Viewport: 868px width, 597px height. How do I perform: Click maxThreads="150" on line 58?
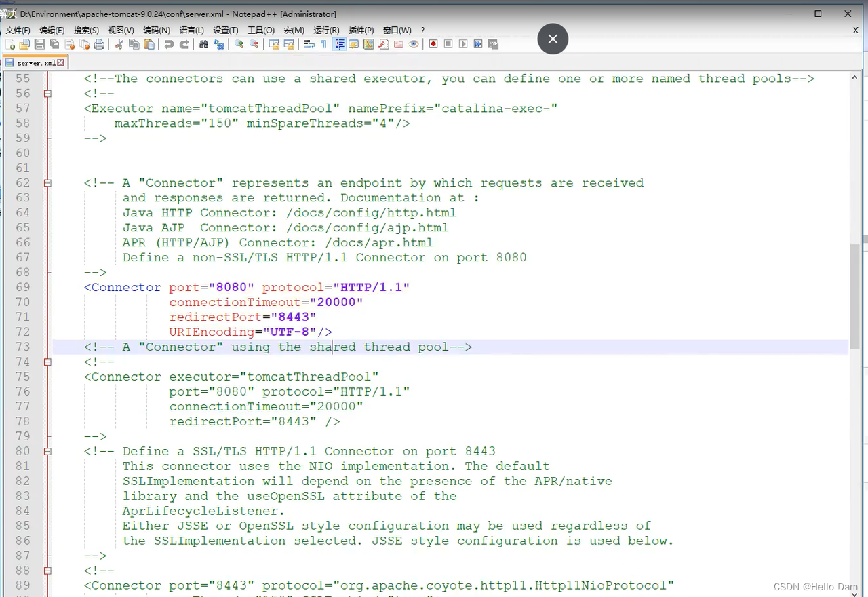click(x=176, y=123)
